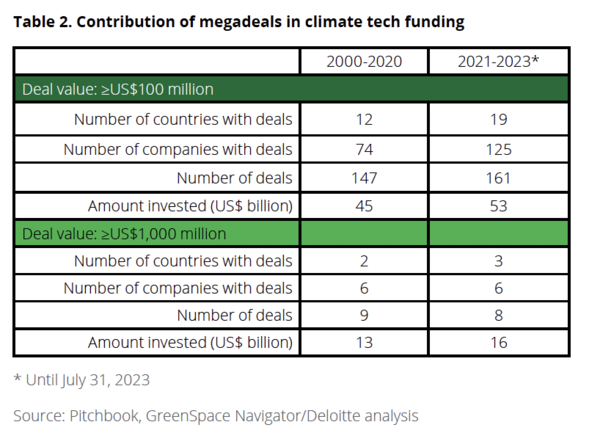Click the cell showing 74 companies

364,149
